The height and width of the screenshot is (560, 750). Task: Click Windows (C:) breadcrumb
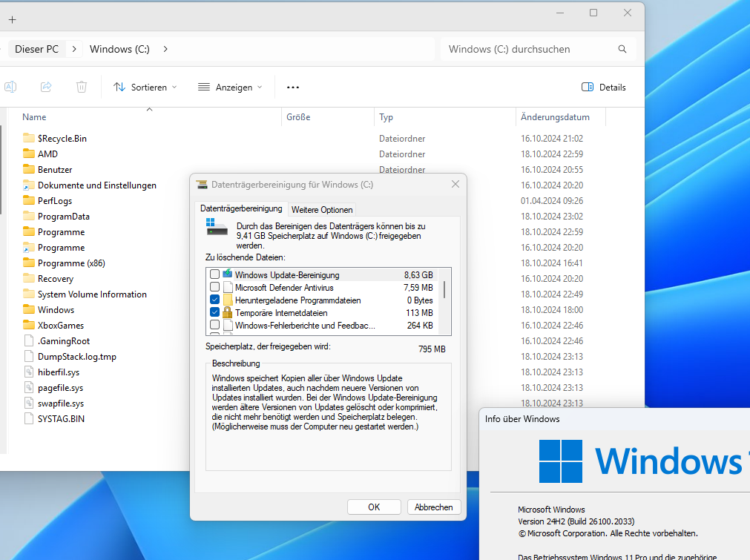119,49
